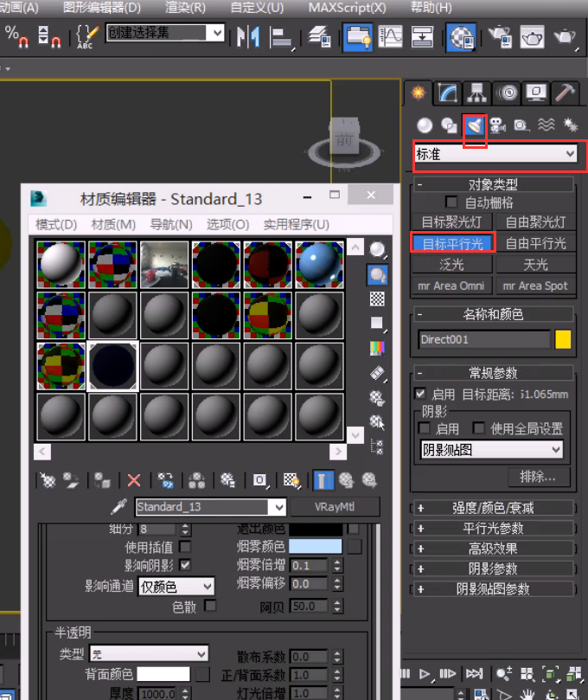Click the yellow object color swatch
The width and height of the screenshot is (588, 700).
(563, 339)
